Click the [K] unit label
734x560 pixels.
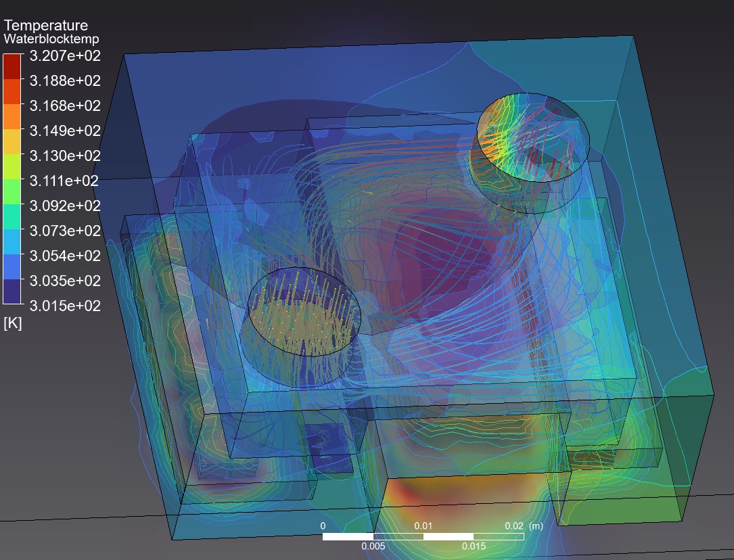pos(13,323)
